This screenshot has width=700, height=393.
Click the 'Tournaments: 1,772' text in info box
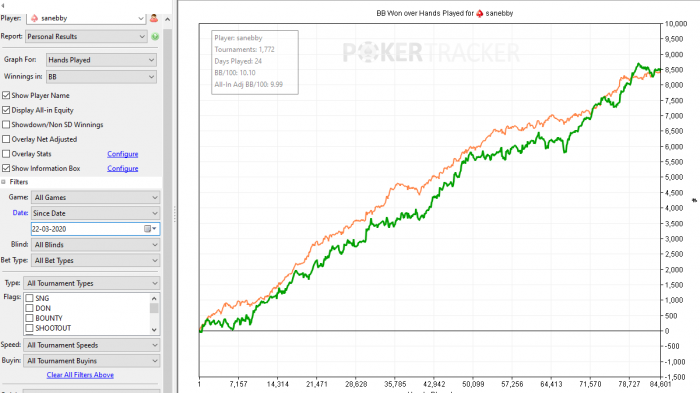coord(245,50)
